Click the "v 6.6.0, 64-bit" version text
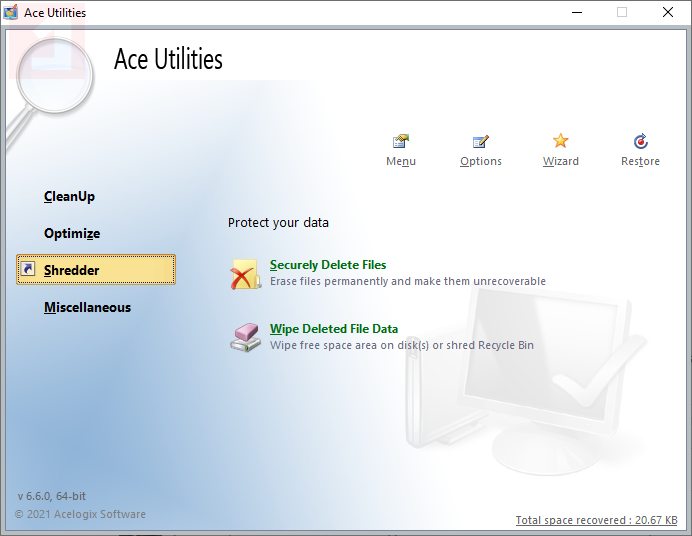The image size is (692, 536). click(52, 496)
